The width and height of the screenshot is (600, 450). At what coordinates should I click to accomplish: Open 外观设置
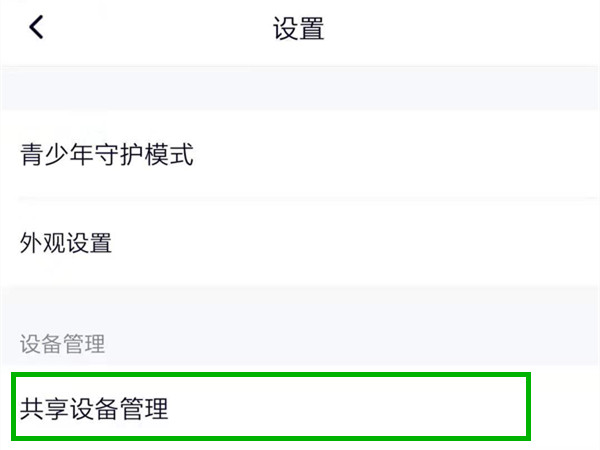pos(300,242)
